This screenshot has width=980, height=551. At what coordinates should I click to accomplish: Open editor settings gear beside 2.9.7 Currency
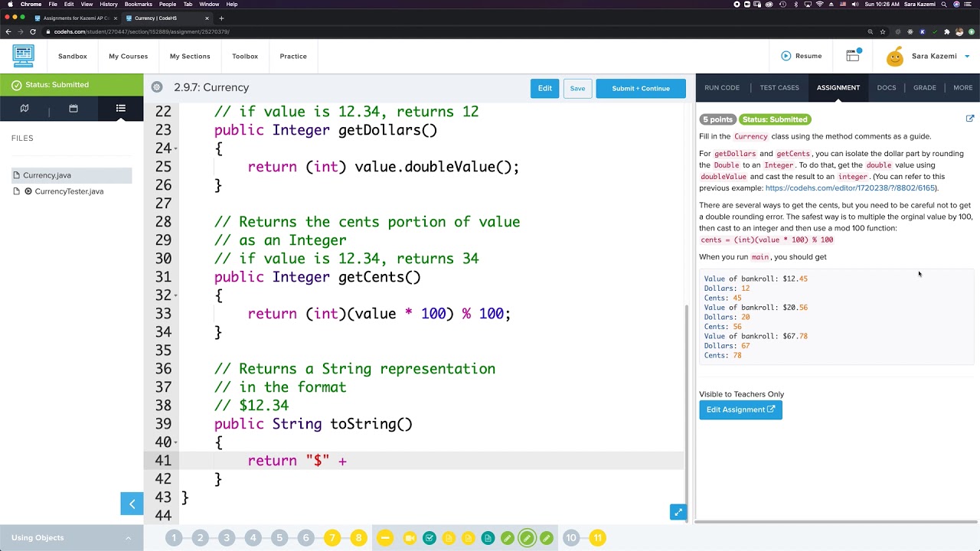[157, 87]
